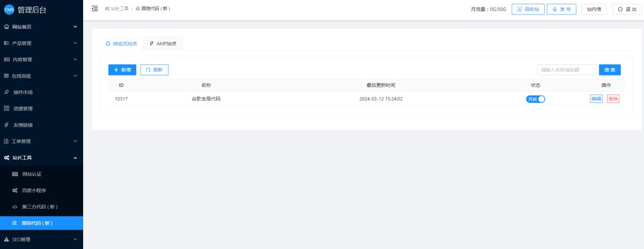Image resolution: width=644 pixels, height=249 pixels.
Task: Click the 月流量: 0G/50G text
Action: [x=488, y=9]
